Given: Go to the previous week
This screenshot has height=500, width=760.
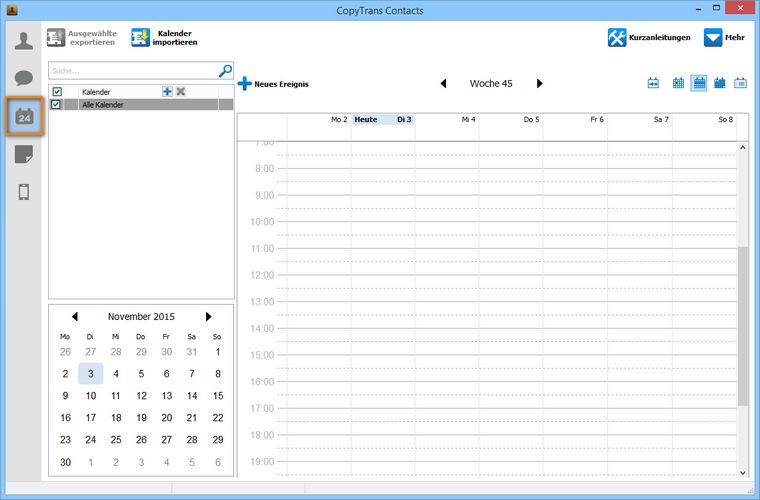Looking at the screenshot, I should tap(443, 83).
